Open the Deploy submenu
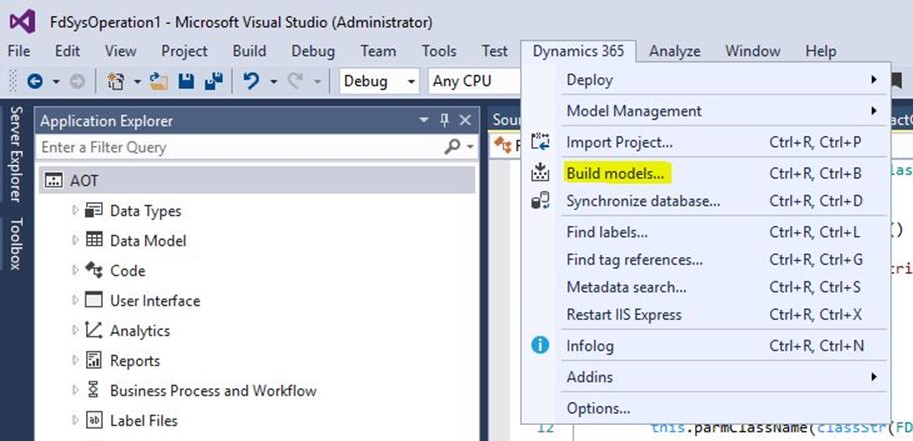The height and width of the screenshot is (441, 913). click(705, 80)
